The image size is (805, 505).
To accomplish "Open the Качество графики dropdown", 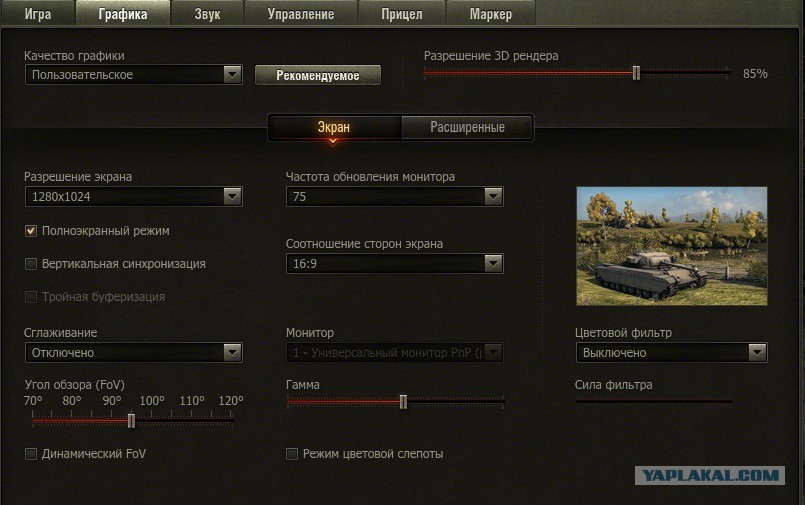I will (133, 75).
